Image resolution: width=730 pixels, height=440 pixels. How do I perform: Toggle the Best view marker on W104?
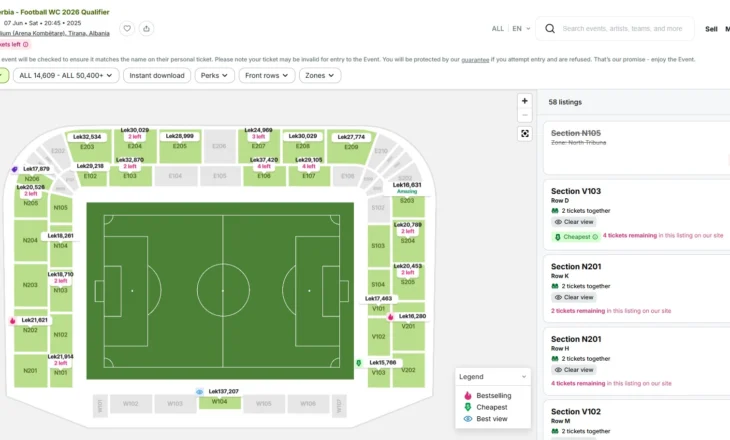click(200, 392)
